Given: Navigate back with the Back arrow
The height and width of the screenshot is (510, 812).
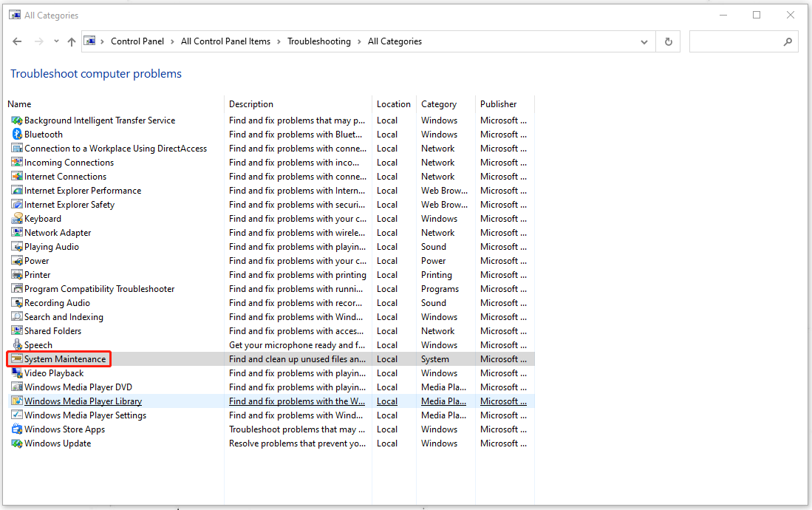Looking at the screenshot, I should click(x=18, y=42).
